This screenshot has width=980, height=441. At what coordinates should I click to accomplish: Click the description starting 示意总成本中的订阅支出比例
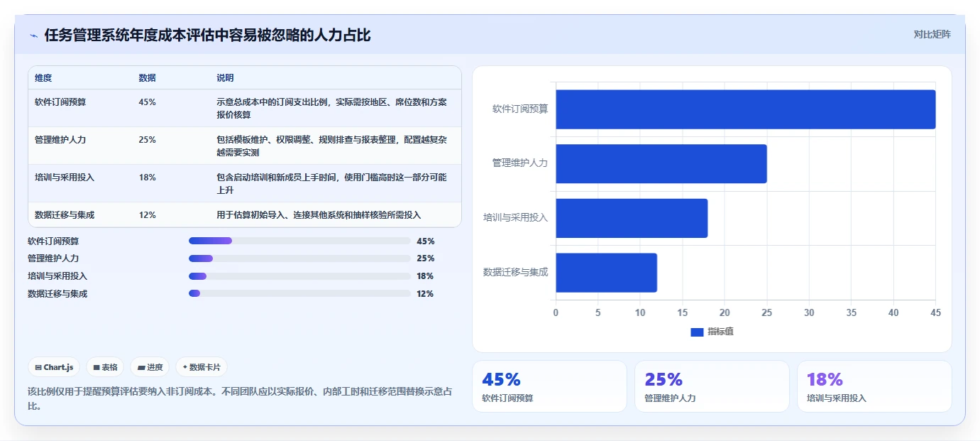coord(332,108)
